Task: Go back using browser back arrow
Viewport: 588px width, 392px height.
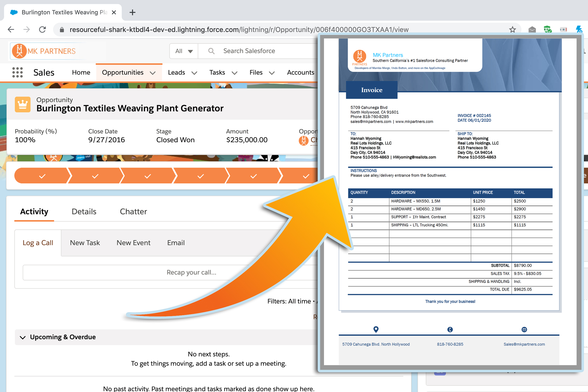Action: pos(11,29)
